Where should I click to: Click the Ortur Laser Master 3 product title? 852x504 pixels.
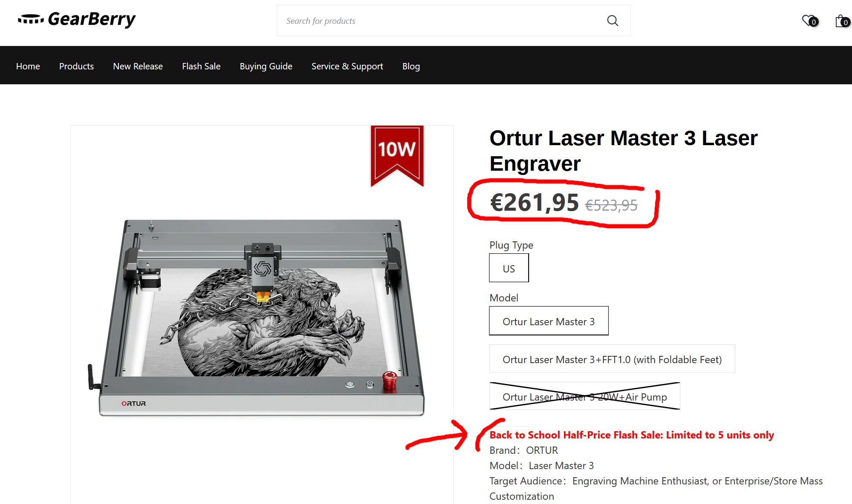(x=623, y=151)
